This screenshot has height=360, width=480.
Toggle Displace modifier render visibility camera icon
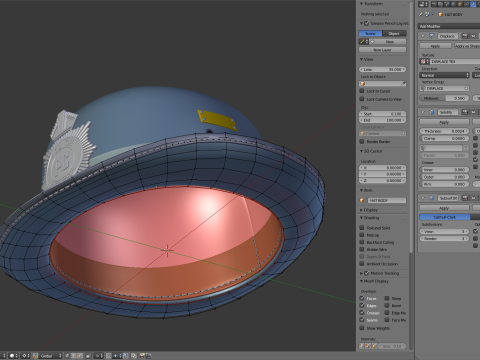[465, 36]
